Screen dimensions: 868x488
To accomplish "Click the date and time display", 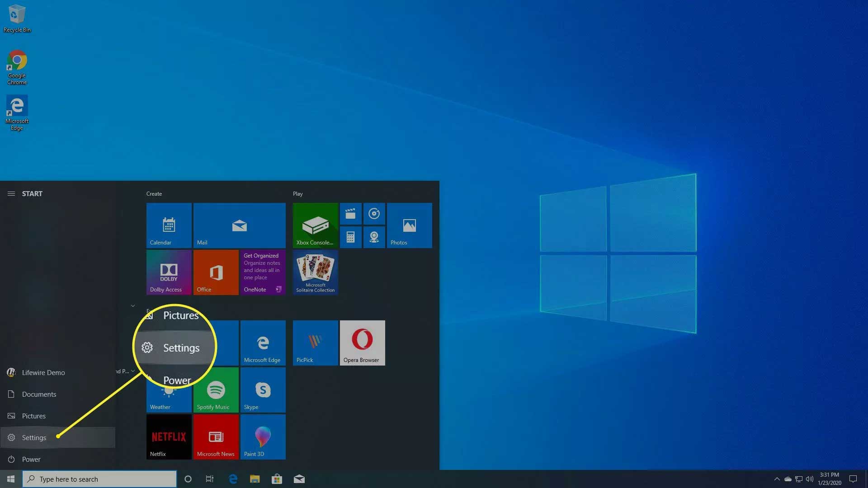I will pos(831,479).
